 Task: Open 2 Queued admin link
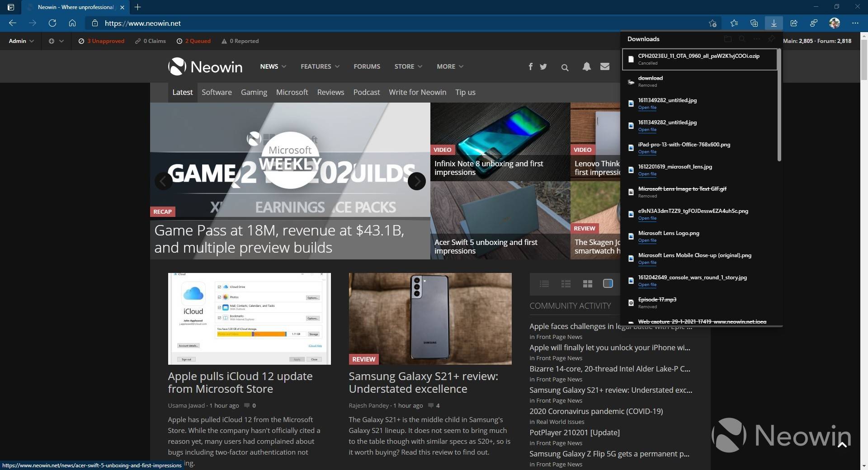[x=193, y=41]
